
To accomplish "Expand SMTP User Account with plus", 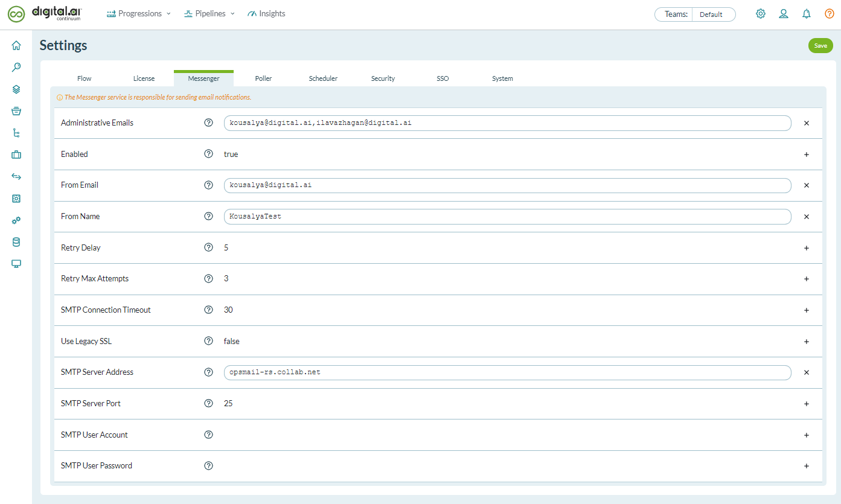I will click(x=807, y=435).
